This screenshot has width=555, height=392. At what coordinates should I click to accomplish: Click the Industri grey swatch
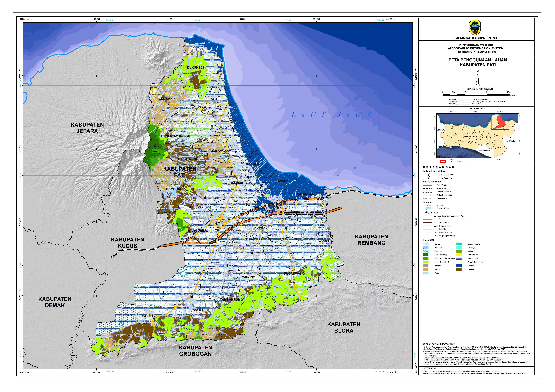pos(426,266)
